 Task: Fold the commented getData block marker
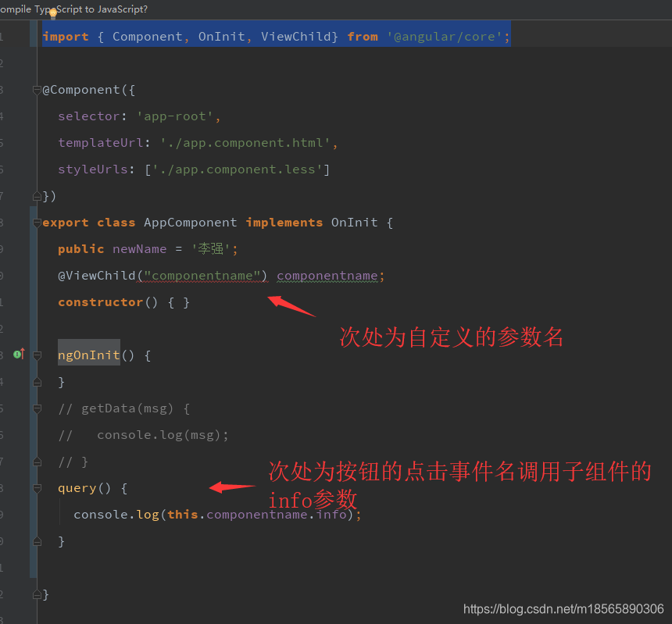pos(38,408)
